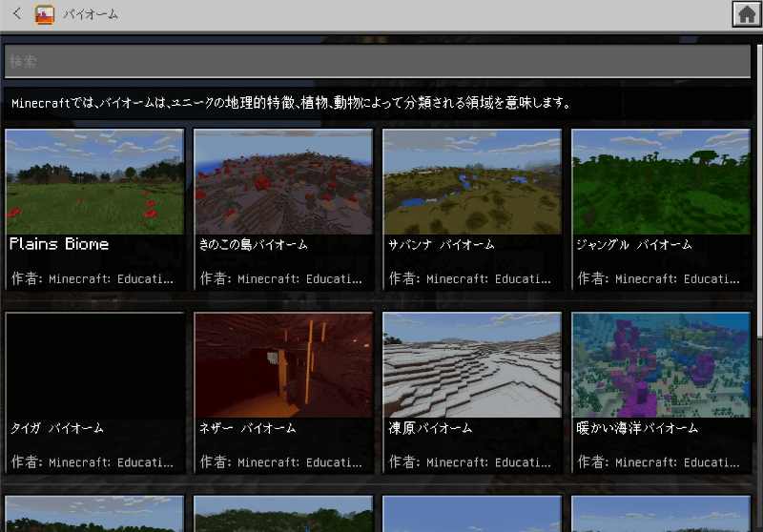
Task: Open the タイガ バイオーム black thumbnail
Action: (94, 365)
